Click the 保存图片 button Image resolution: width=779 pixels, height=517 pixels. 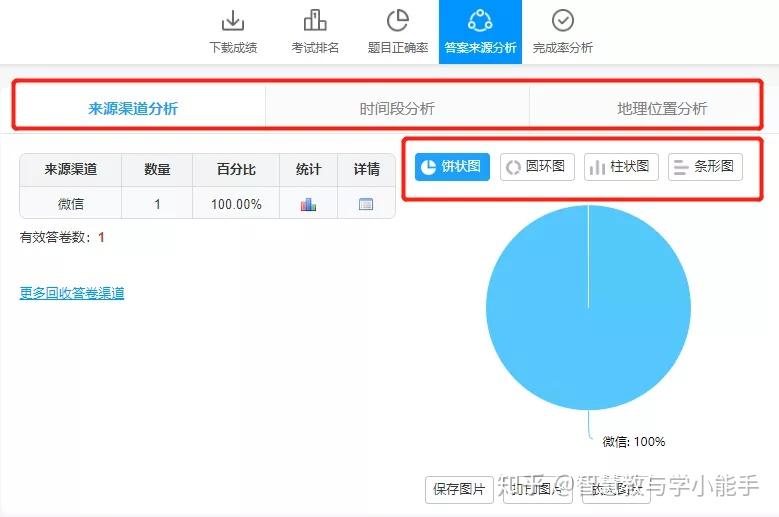pos(459,490)
